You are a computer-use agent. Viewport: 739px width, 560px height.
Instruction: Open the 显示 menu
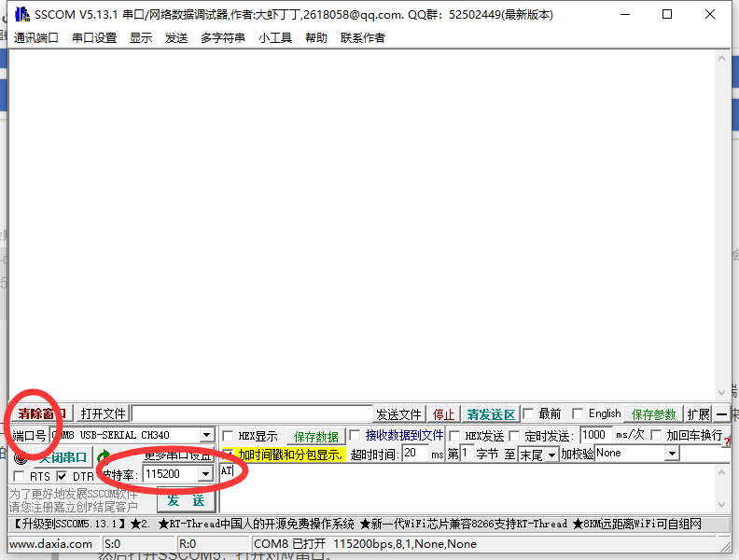click(x=141, y=37)
